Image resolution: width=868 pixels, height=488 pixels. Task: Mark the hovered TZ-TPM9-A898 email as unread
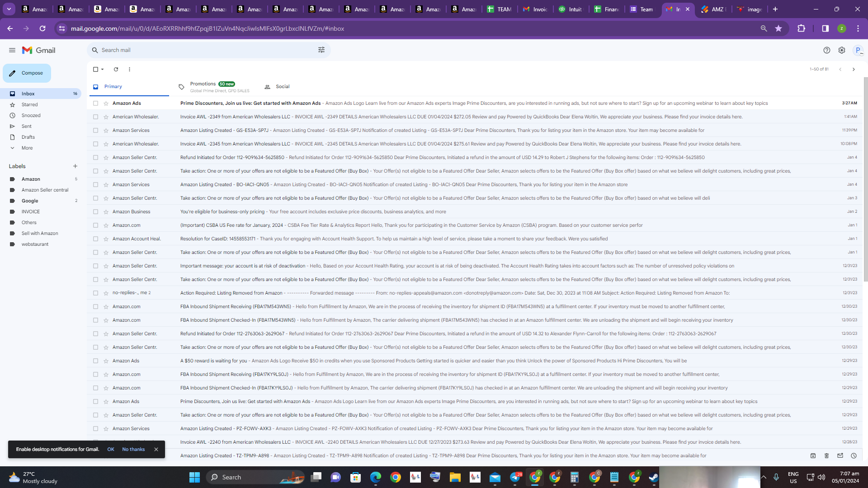(840, 455)
